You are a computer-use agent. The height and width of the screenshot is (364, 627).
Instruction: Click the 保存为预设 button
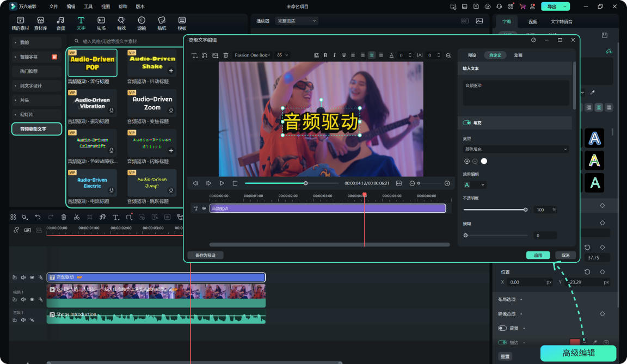tap(205, 255)
